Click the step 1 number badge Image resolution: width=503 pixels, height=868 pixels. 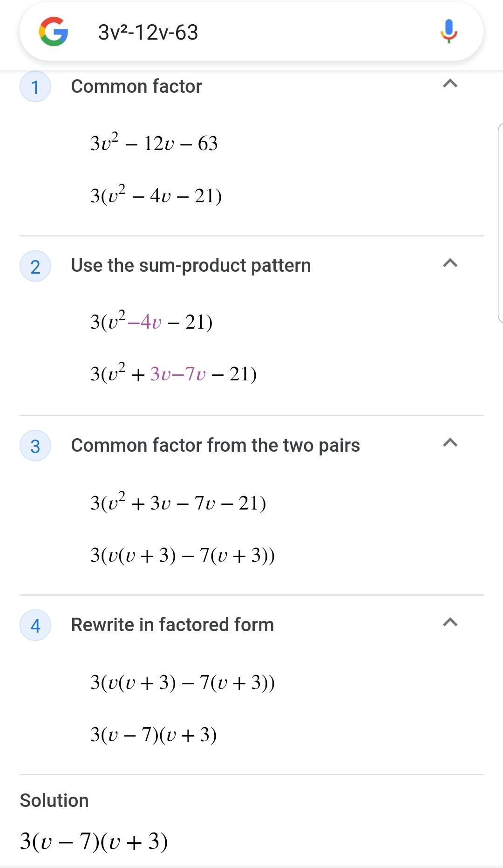point(35,87)
